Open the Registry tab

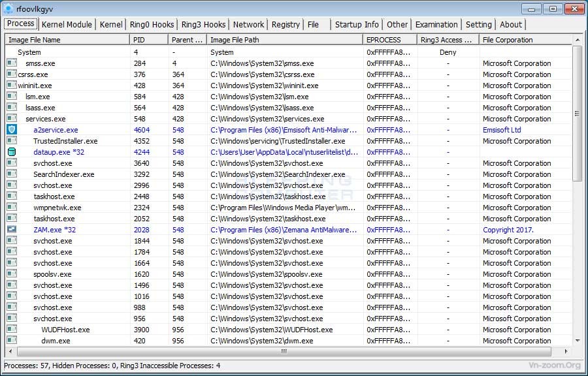[286, 24]
